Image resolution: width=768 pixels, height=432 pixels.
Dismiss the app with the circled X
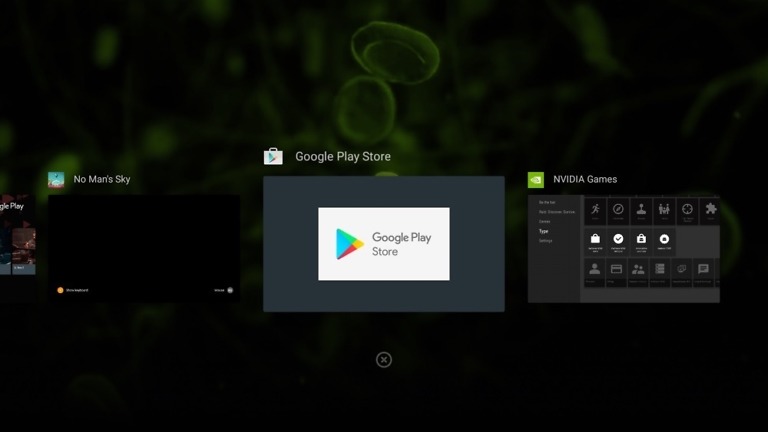click(384, 360)
